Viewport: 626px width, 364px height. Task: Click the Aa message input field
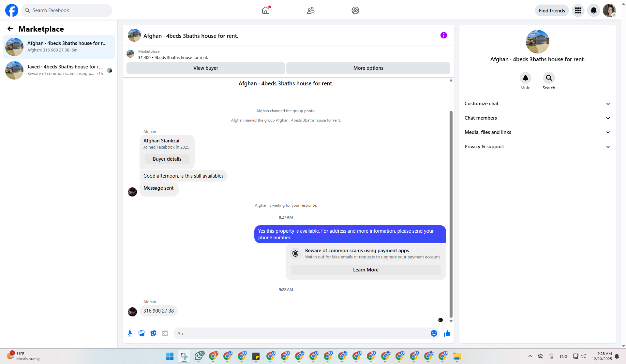coord(302,333)
